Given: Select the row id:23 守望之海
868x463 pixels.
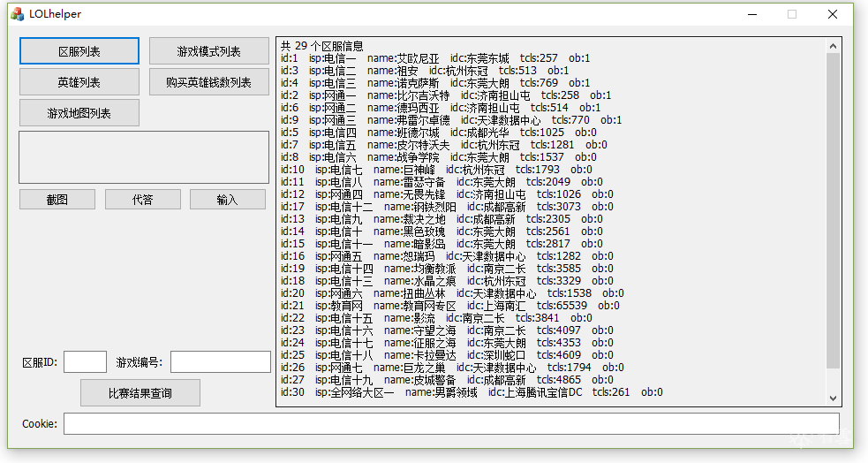Looking at the screenshot, I should tap(447, 330).
